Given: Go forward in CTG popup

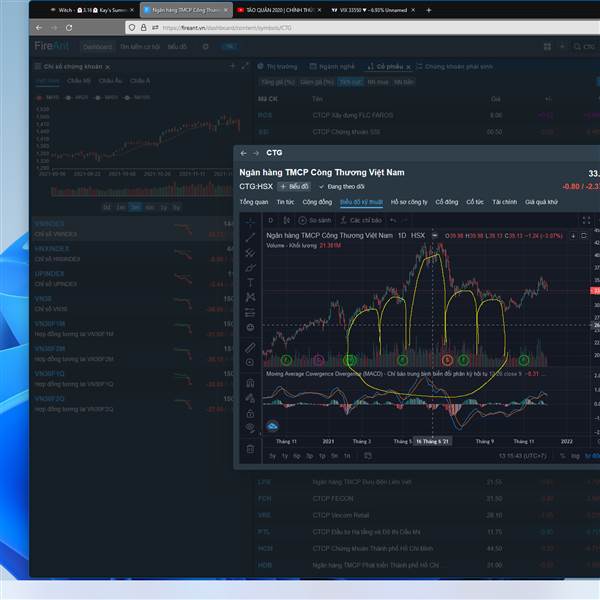Looking at the screenshot, I should click(x=256, y=153).
